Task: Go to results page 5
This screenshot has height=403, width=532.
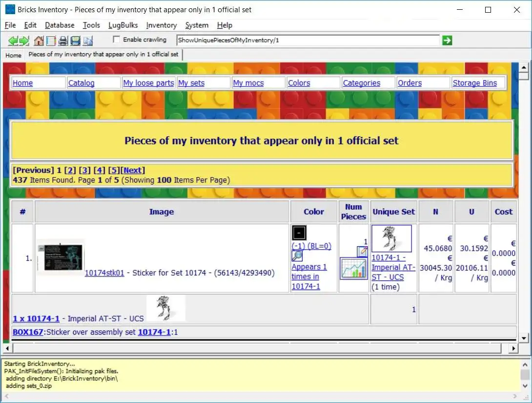Action: (114, 170)
